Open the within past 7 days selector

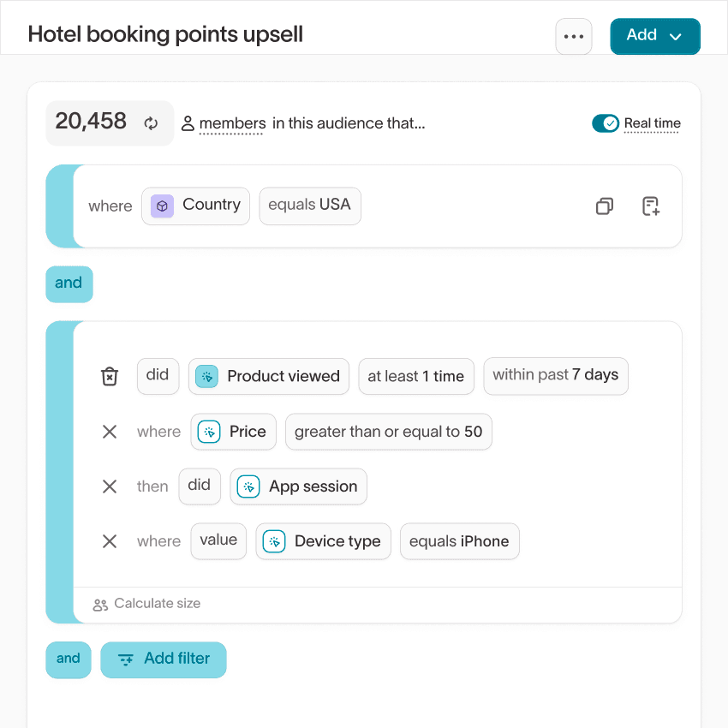pyautogui.click(x=555, y=376)
